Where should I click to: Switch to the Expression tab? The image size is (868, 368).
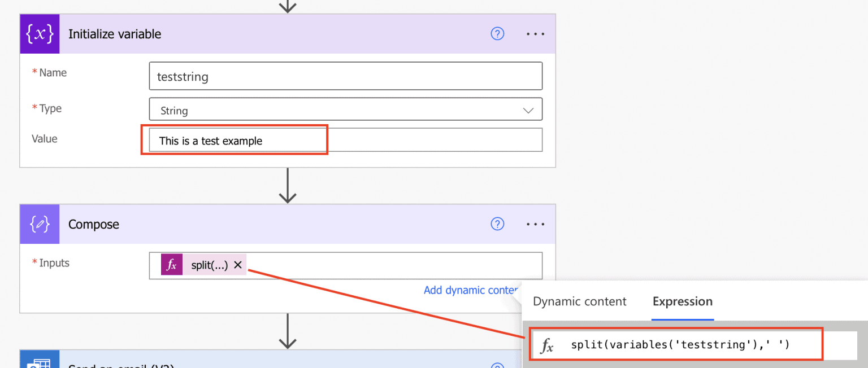pyautogui.click(x=682, y=301)
